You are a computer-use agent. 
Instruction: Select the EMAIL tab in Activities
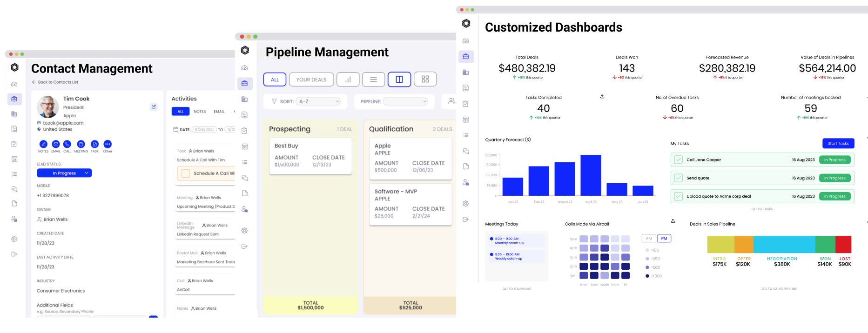(219, 112)
